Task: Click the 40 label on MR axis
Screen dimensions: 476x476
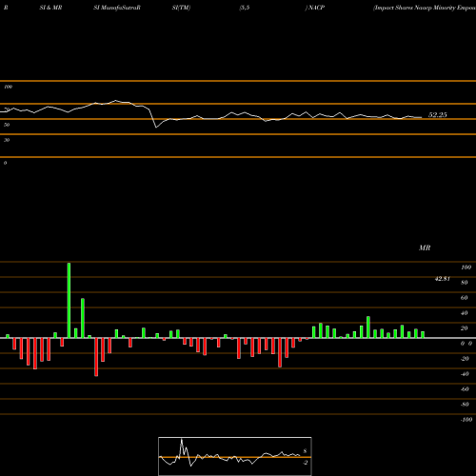Action: point(465,313)
